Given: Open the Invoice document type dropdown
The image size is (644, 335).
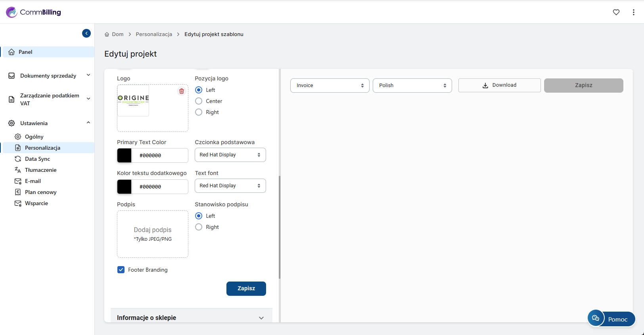Looking at the screenshot, I should (x=330, y=86).
